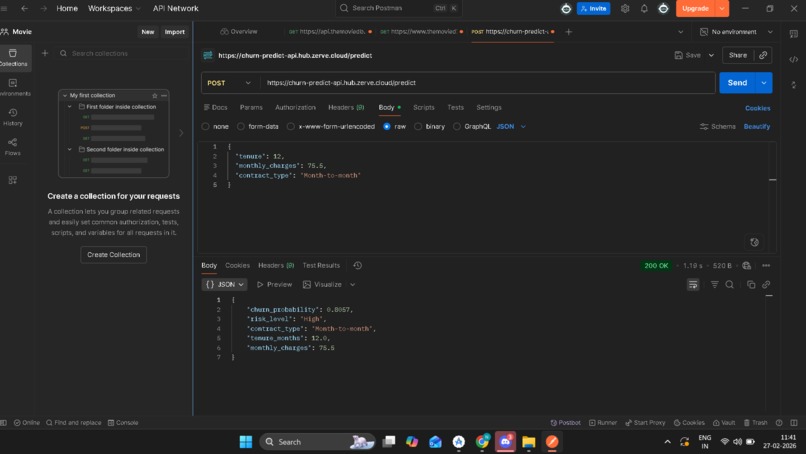Click the network globe icon beside response size
This screenshot has height=454, width=806.
pyautogui.click(x=746, y=265)
